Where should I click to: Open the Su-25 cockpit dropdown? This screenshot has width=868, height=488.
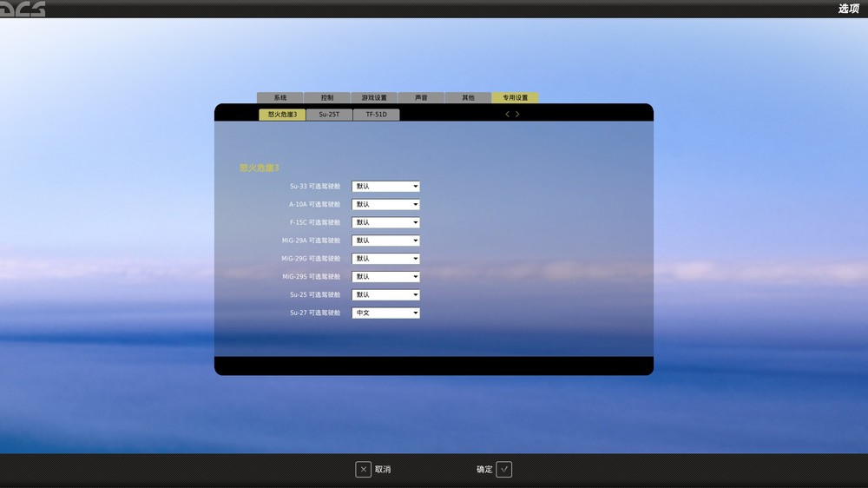pos(386,294)
